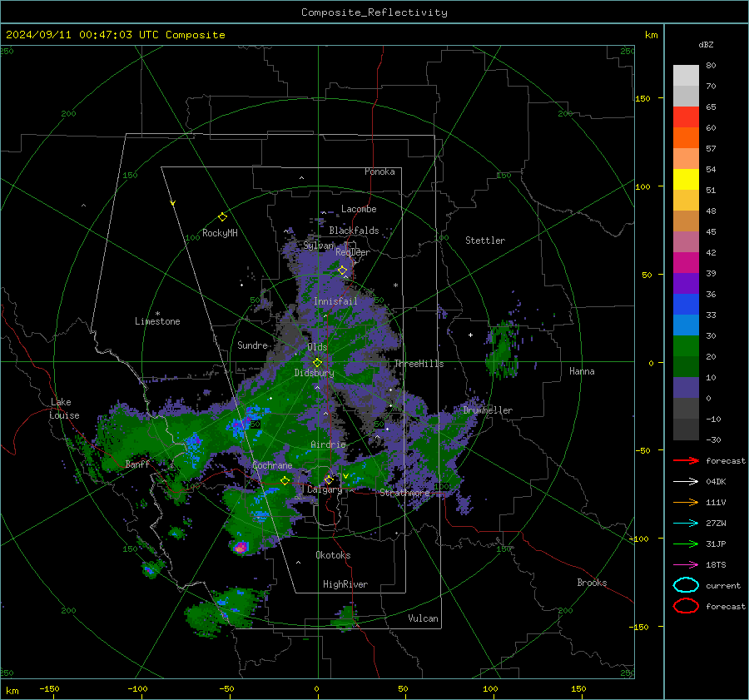Select the slate purple swatch between 10 and 0
The width and height of the screenshot is (749, 700).
tap(686, 388)
